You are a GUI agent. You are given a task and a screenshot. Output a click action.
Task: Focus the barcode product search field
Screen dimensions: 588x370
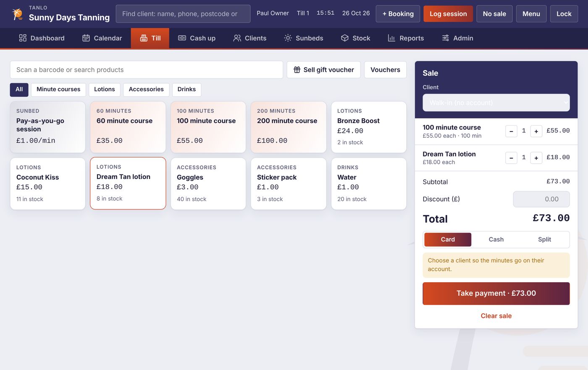click(x=146, y=70)
